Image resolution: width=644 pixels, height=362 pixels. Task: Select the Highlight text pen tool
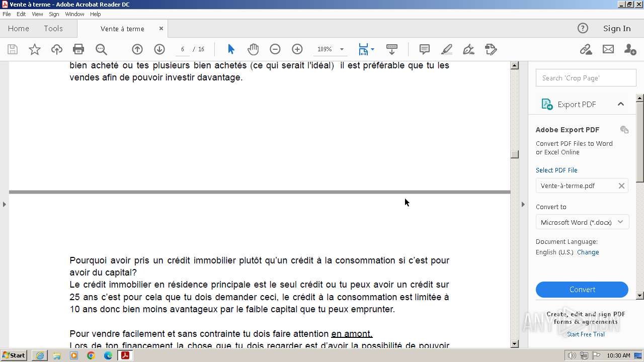click(x=447, y=49)
